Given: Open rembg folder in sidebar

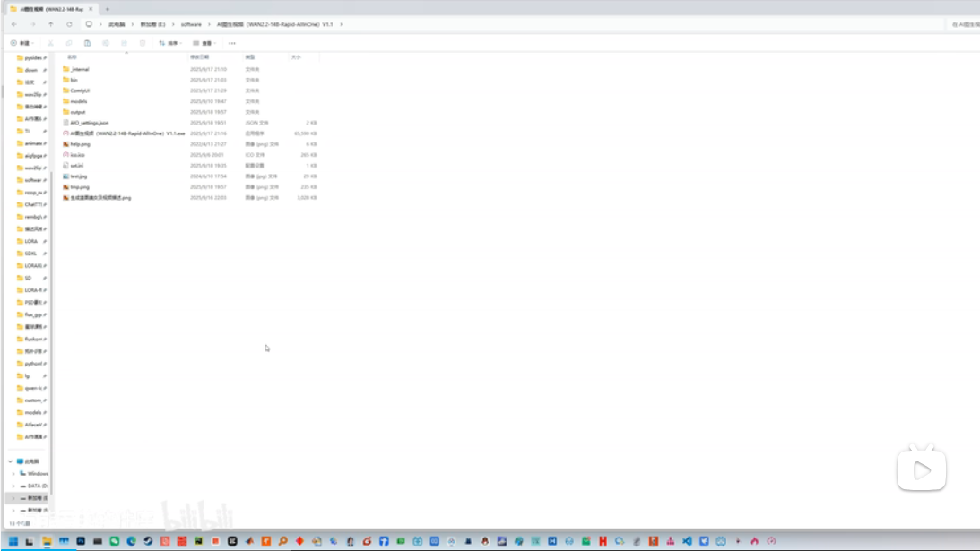Looking at the screenshot, I should pos(31,217).
